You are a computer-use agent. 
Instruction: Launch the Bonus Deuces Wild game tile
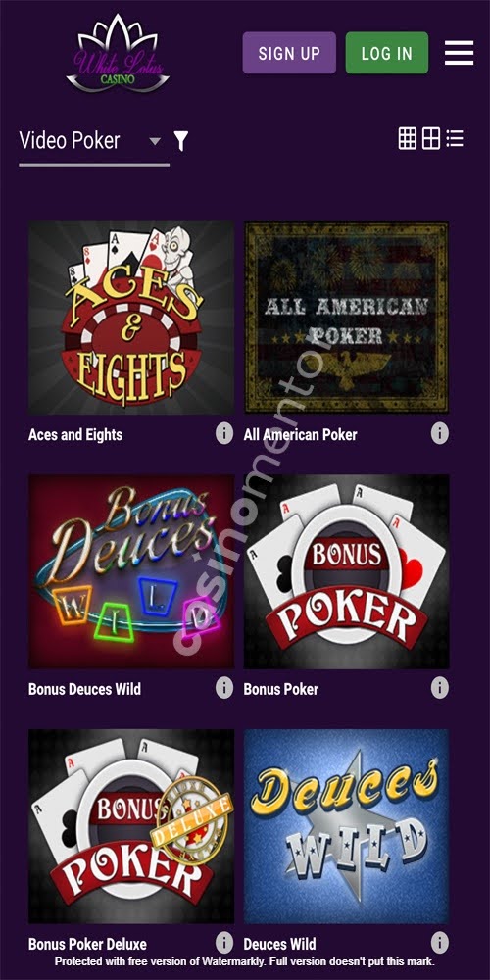point(131,571)
